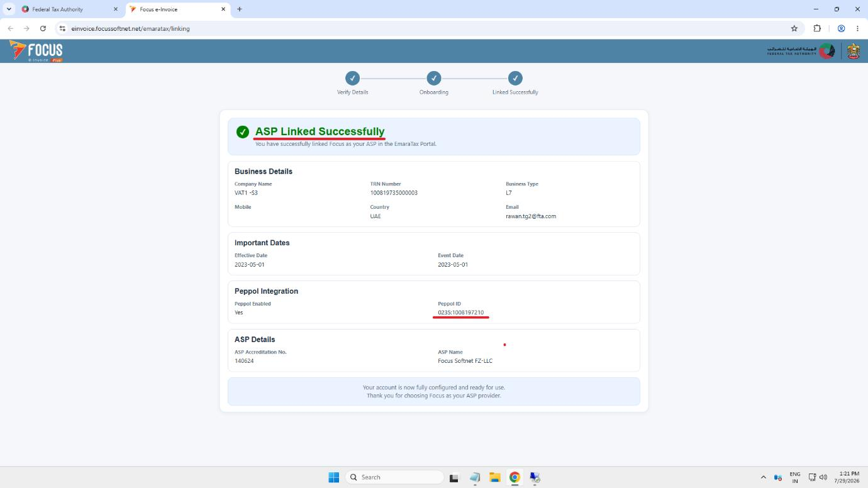Close the Federal Tax Authority tab
This screenshot has height=488, width=868.
115,9
